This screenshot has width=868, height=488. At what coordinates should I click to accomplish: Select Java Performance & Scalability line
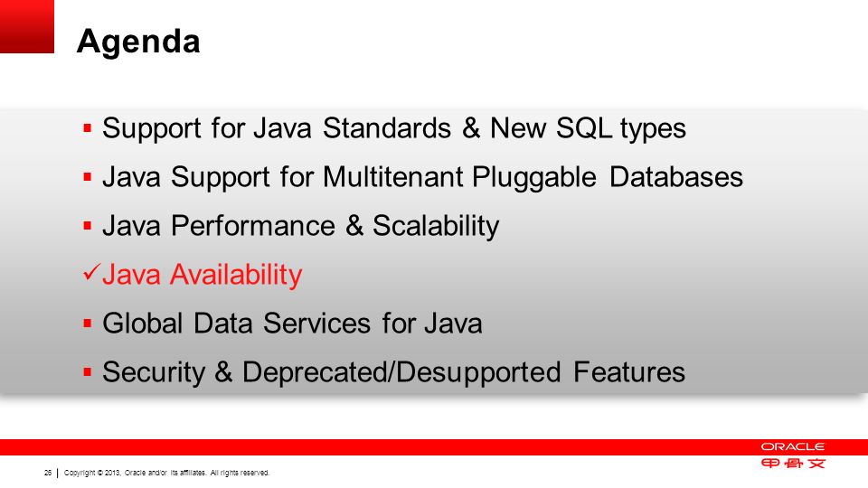(x=300, y=226)
